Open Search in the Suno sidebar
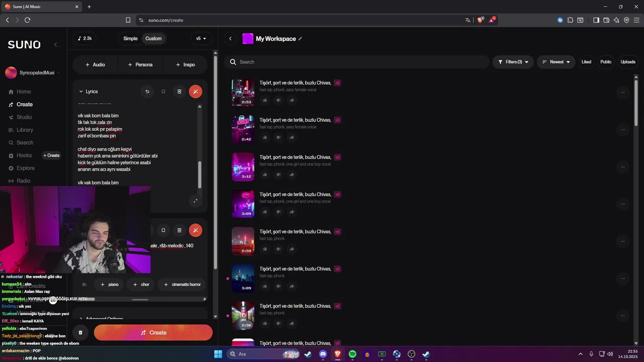Image resolution: width=644 pixels, height=362 pixels. (x=21, y=143)
